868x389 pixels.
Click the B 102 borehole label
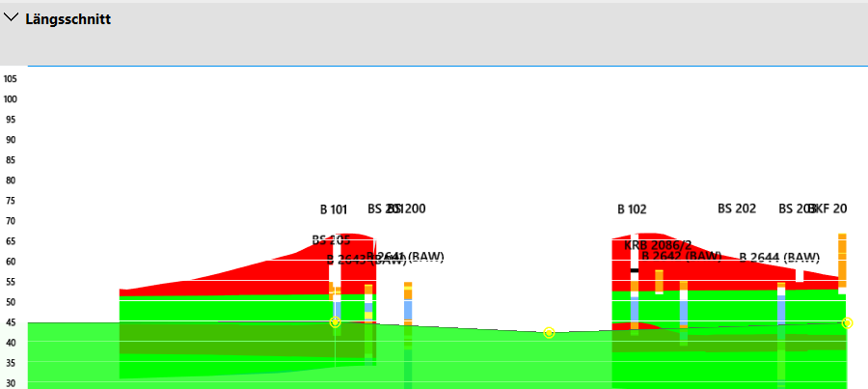click(x=632, y=209)
